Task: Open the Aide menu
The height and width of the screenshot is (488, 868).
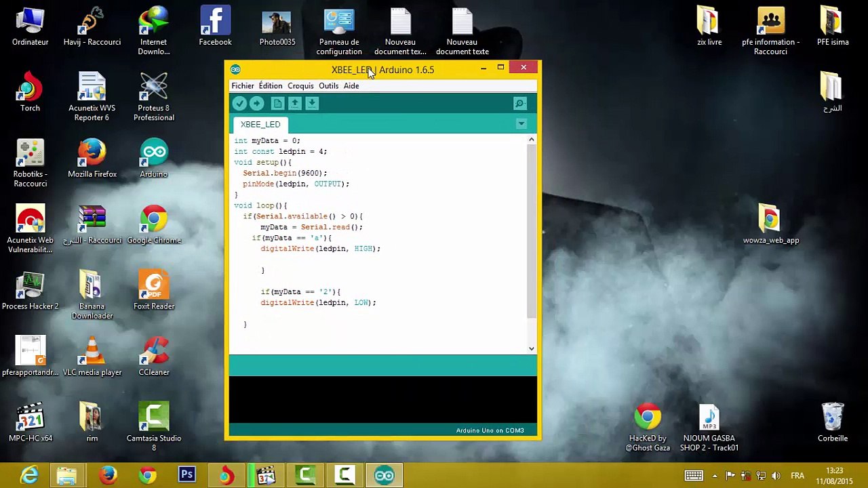Action: (351, 86)
